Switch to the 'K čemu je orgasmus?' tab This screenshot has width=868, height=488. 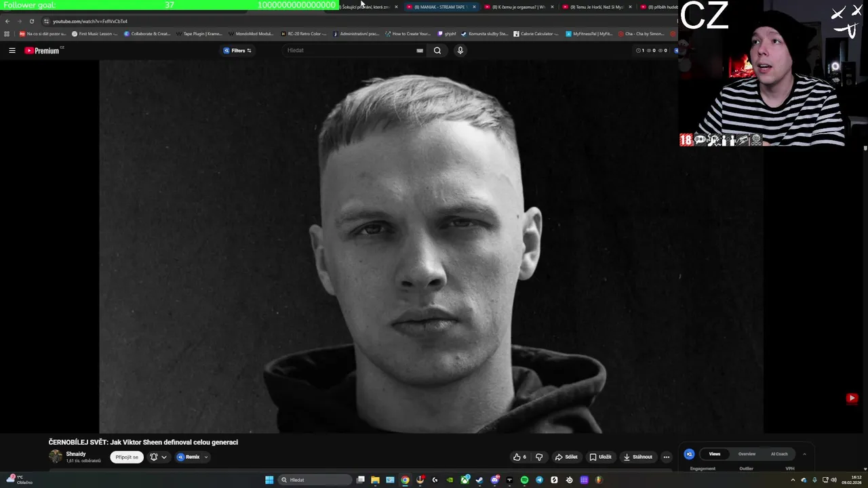click(517, 7)
